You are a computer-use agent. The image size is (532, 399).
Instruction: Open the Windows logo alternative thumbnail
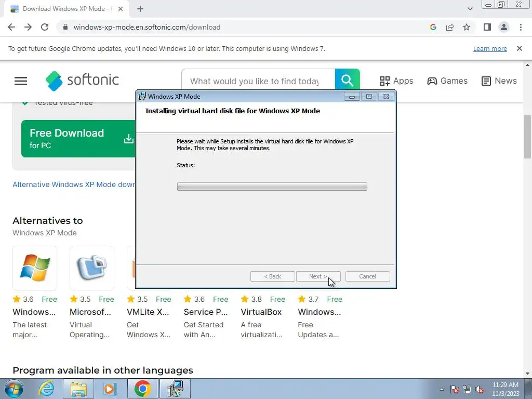[35, 268]
